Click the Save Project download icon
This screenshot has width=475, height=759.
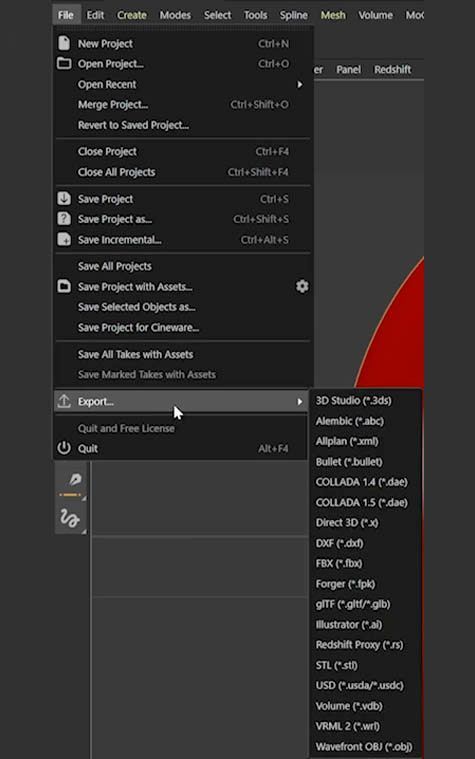click(64, 198)
